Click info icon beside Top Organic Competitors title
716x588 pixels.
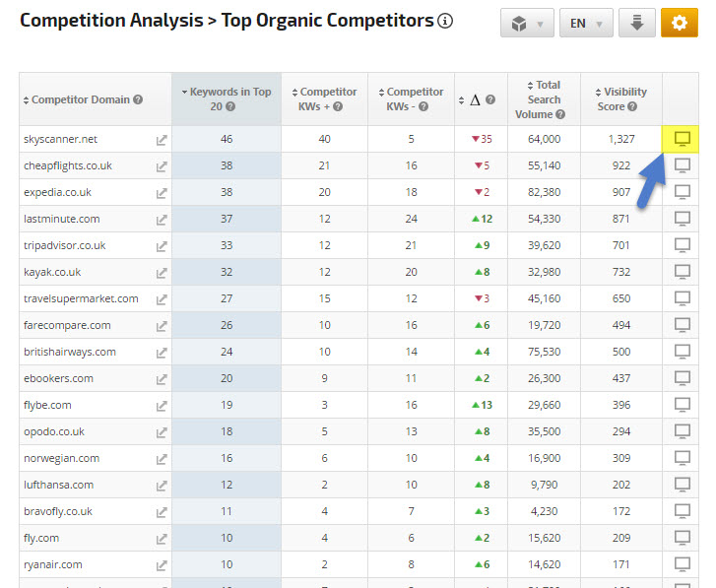click(x=445, y=21)
